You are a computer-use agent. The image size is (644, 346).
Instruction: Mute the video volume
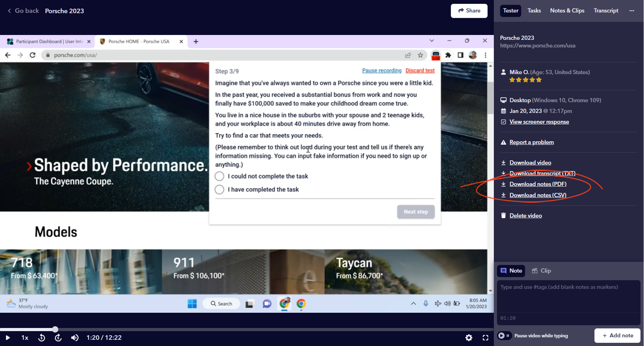[75, 338]
